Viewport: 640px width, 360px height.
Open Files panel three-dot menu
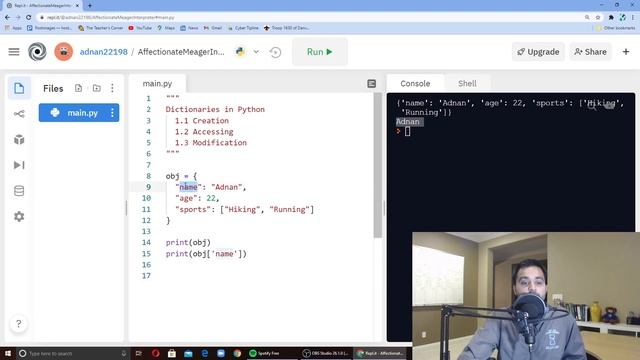coord(112,88)
